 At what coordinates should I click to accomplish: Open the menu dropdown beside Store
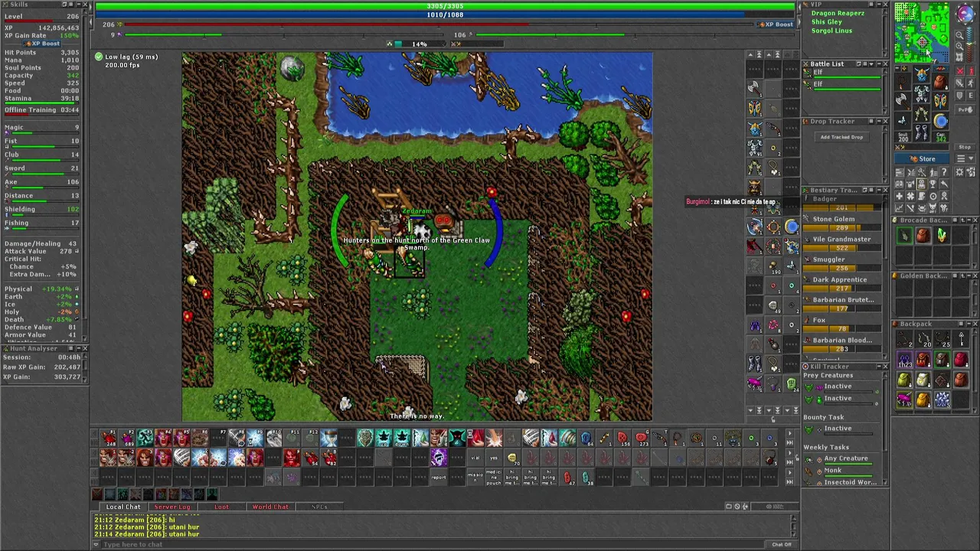[x=965, y=158]
